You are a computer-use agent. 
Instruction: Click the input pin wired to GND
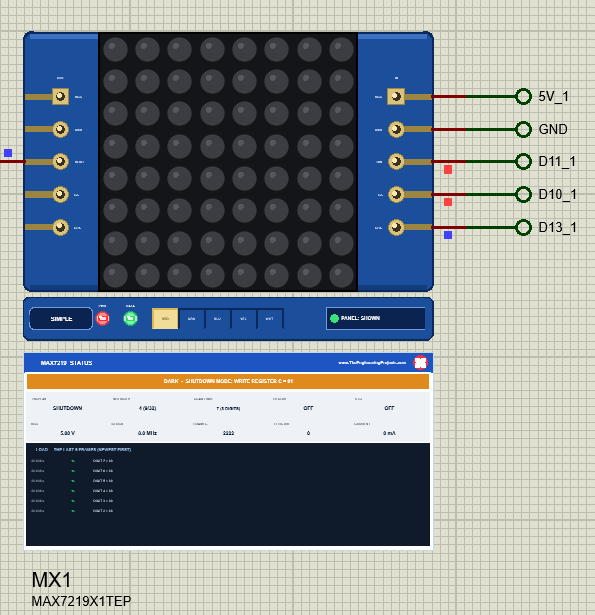click(396, 129)
